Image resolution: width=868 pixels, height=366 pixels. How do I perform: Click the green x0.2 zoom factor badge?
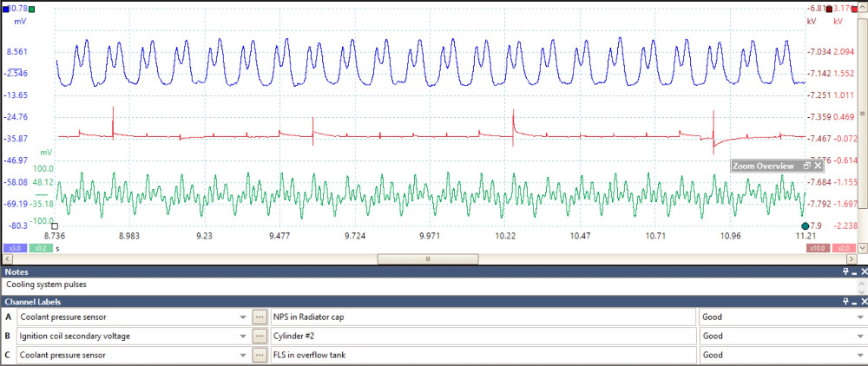tap(40, 248)
